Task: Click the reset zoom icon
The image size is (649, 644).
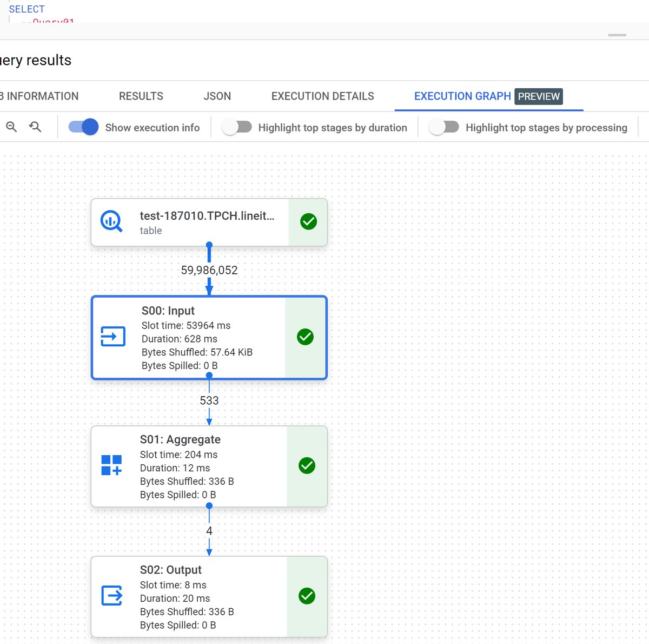Action: (x=35, y=127)
